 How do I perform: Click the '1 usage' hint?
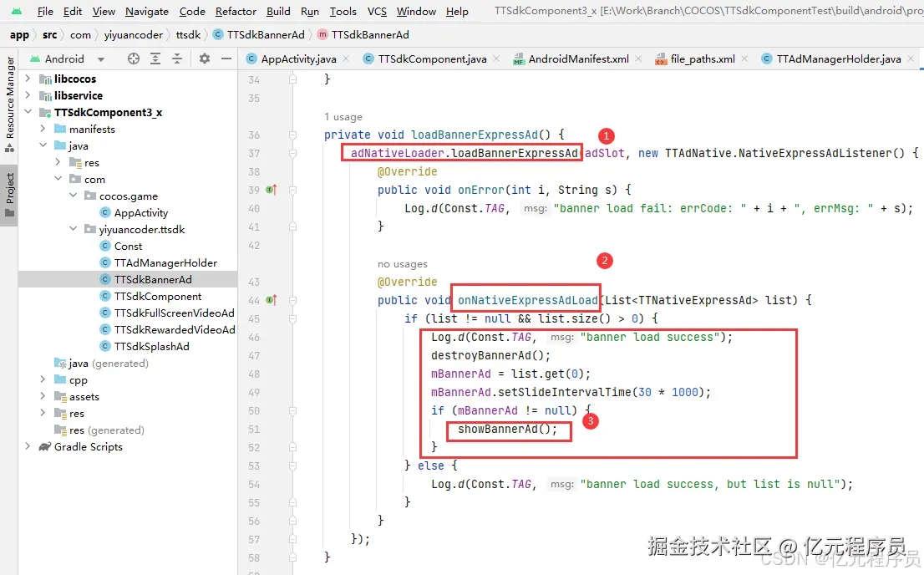[x=343, y=117]
